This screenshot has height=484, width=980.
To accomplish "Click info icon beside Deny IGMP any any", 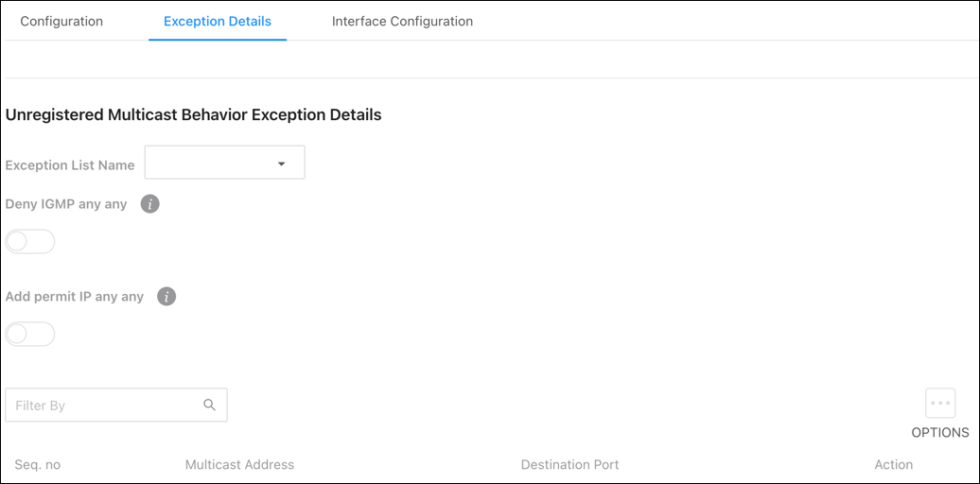I will 150,204.
